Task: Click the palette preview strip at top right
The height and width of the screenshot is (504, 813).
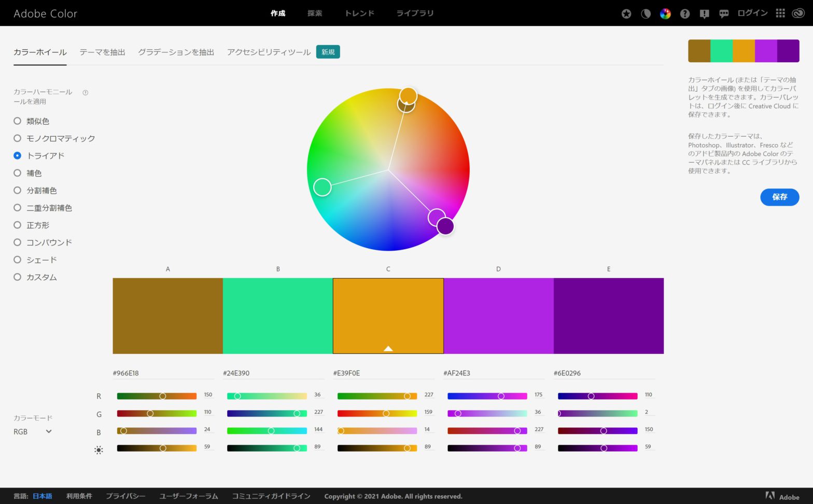Action: point(744,51)
